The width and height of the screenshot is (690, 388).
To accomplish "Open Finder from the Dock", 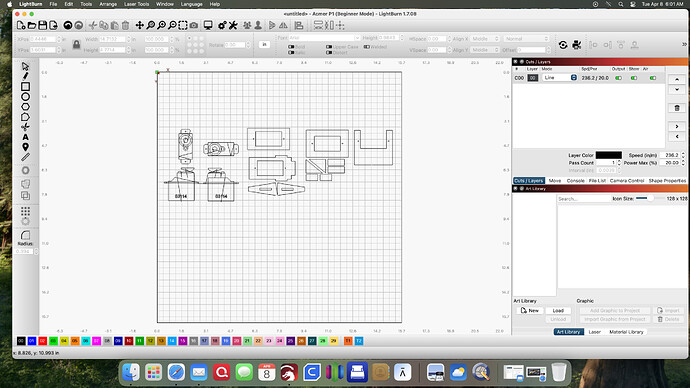I will click(131, 373).
